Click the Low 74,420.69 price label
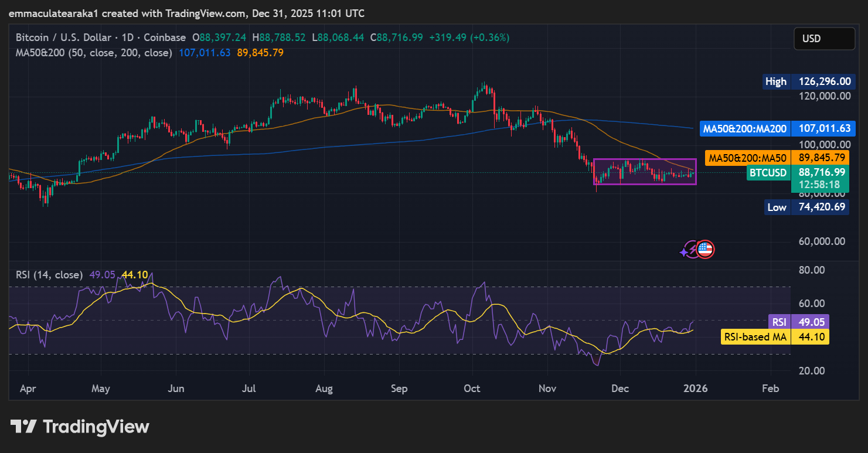868x453 pixels. click(x=777, y=207)
